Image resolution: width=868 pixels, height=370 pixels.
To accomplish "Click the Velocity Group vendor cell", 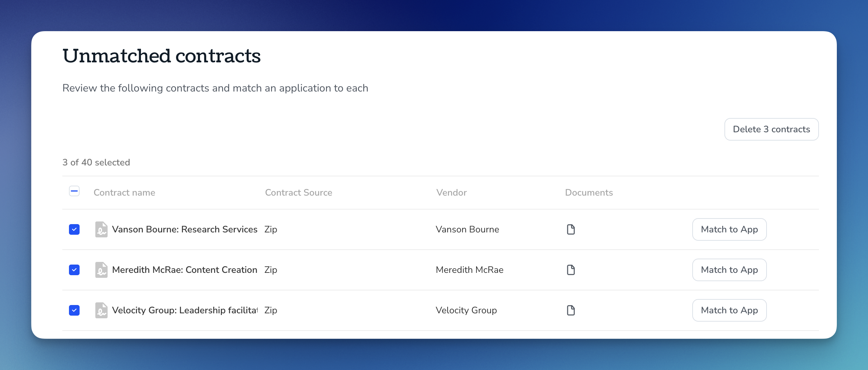I will (466, 310).
